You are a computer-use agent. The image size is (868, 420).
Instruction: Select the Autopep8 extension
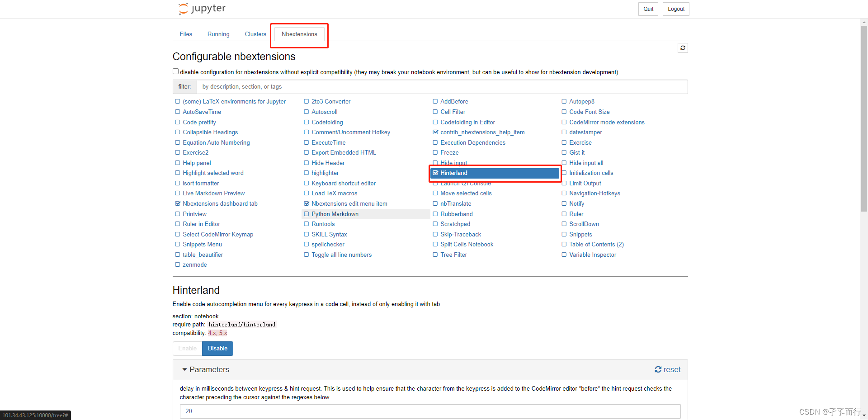click(581, 102)
